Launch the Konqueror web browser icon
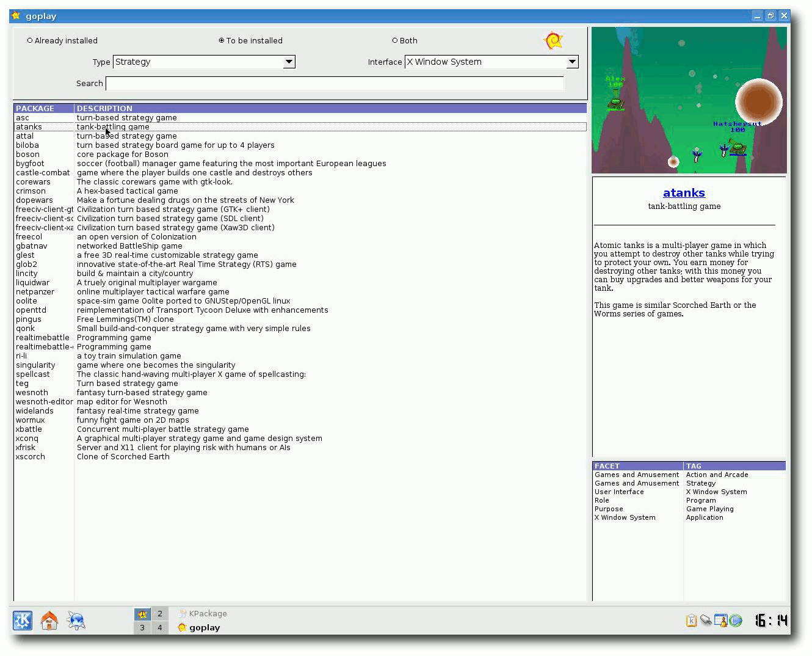 pyautogui.click(x=76, y=621)
